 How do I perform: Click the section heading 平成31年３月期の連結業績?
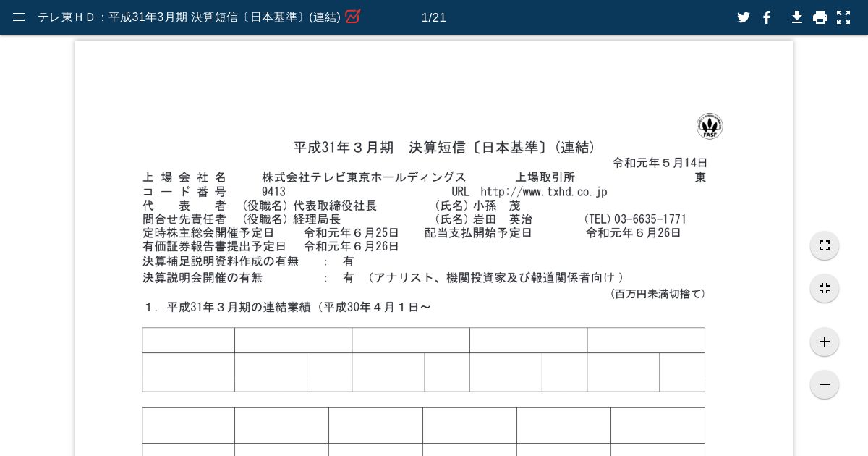[239, 308]
